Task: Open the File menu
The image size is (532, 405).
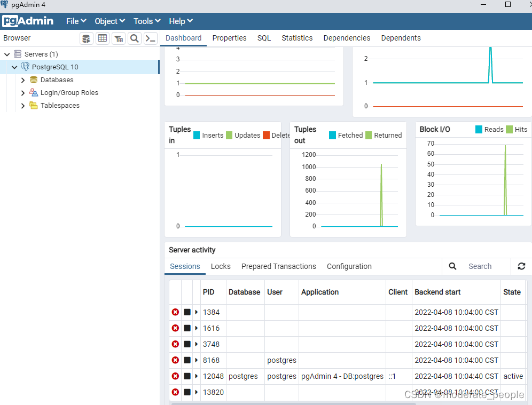Action: 76,21
